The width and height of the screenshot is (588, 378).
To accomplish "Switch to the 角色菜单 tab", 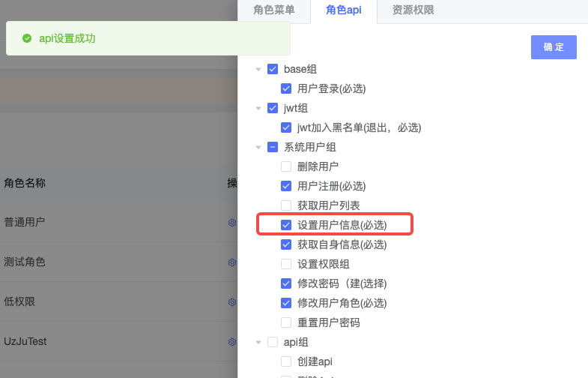I will [x=274, y=10].
